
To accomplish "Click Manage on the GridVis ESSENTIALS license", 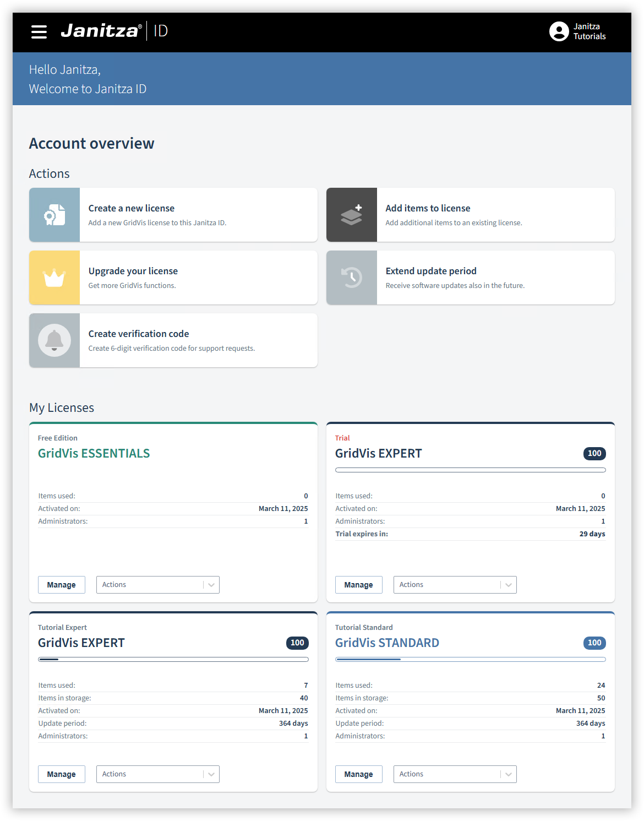I will pos(61,584).
